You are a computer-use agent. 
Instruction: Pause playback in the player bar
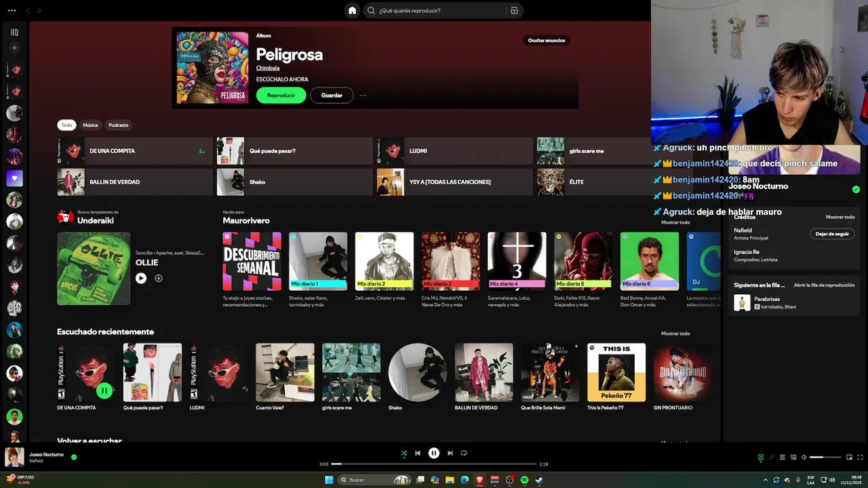(x=434, y=453)
